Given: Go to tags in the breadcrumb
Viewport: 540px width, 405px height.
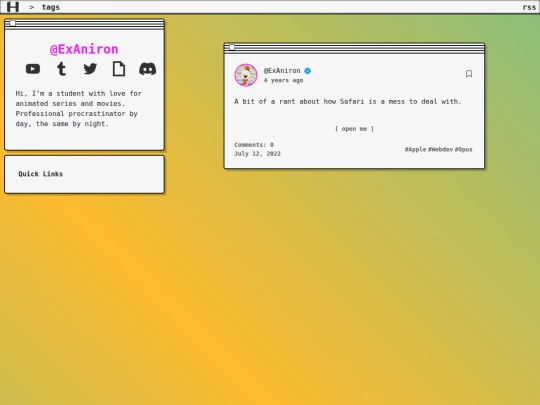Looking at the screenshot, I should (x=51, y=7).
